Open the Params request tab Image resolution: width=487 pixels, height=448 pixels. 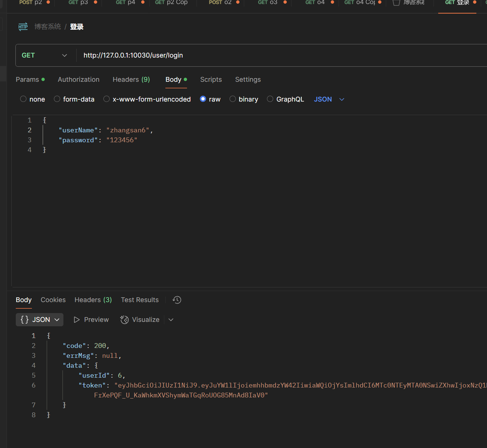coord(30,80)
